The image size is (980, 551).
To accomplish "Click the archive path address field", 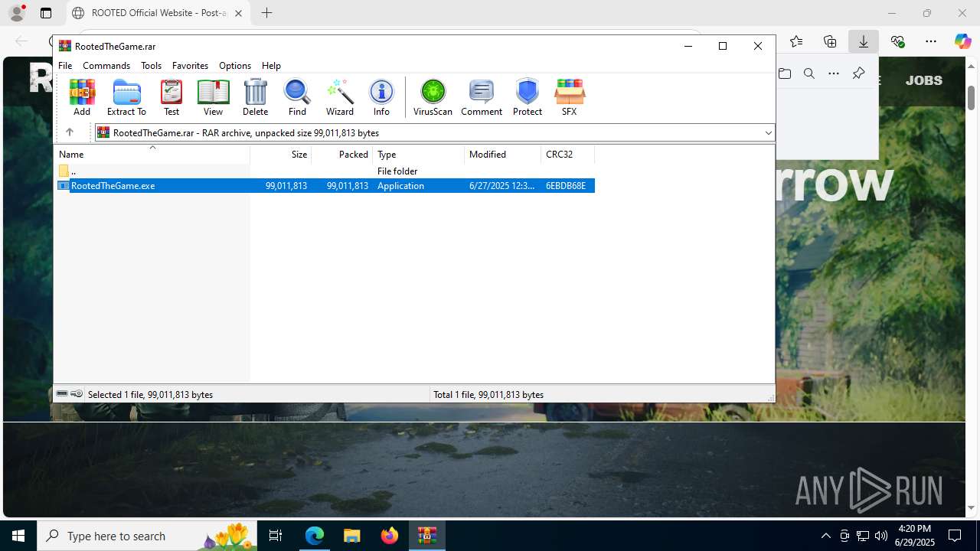I will [434, 133].
